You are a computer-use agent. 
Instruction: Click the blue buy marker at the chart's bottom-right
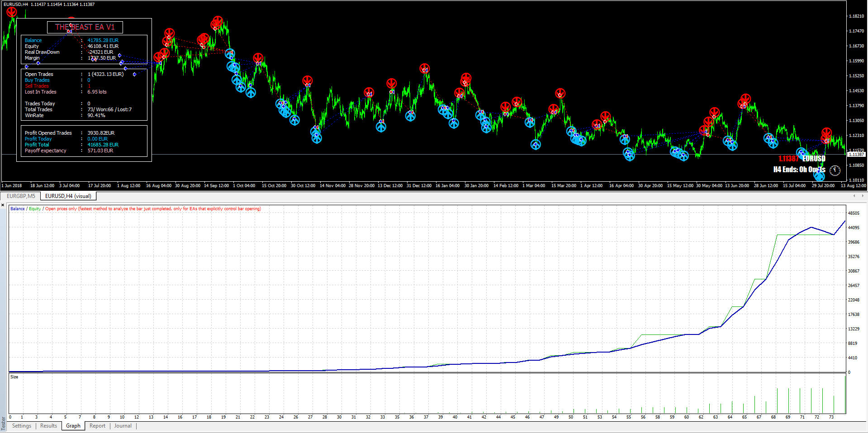(x=819, y=176)
